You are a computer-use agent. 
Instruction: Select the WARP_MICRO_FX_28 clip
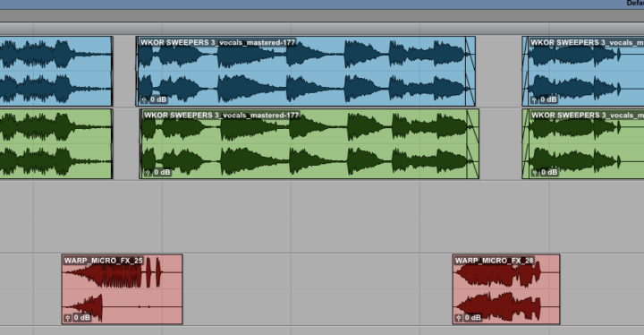point(506,289)
